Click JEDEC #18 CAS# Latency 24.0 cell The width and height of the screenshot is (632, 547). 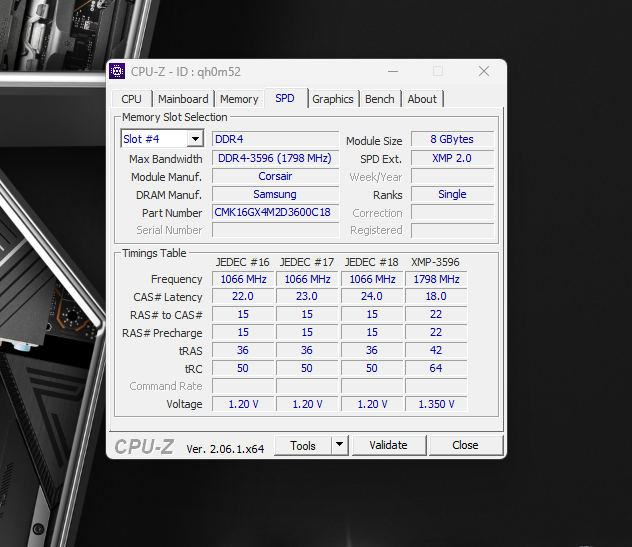[372, 296]
